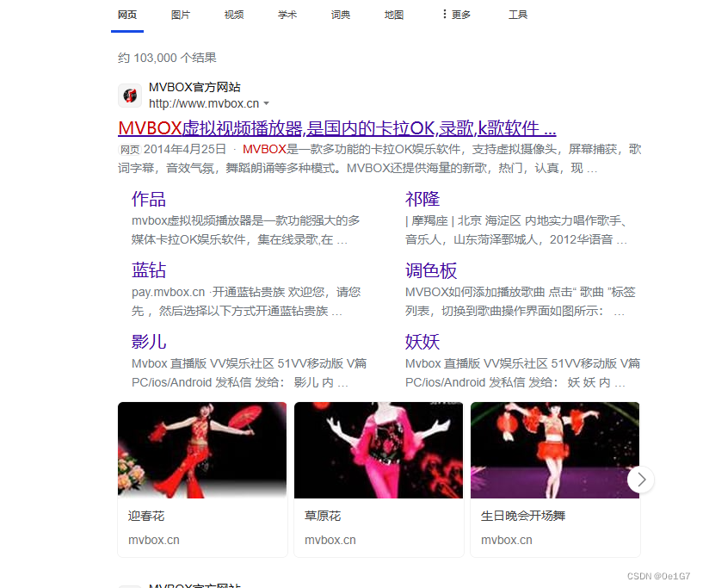
Task: Click the 约 103,000 个结果 count text
Action: [167, 58]
